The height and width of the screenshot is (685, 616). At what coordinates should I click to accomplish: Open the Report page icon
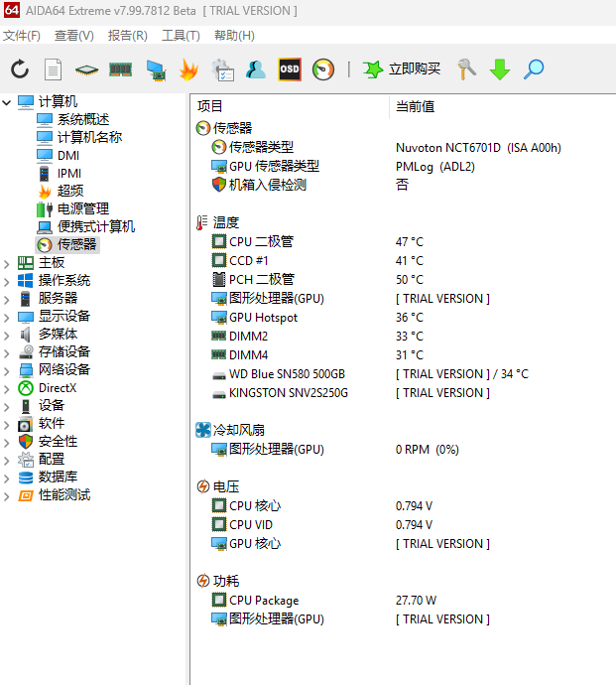tap(53, 69)
